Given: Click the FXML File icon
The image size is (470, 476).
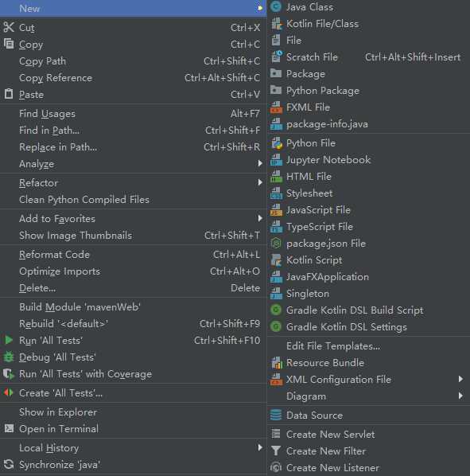Looking at the screenshot, I should point(276,107).
